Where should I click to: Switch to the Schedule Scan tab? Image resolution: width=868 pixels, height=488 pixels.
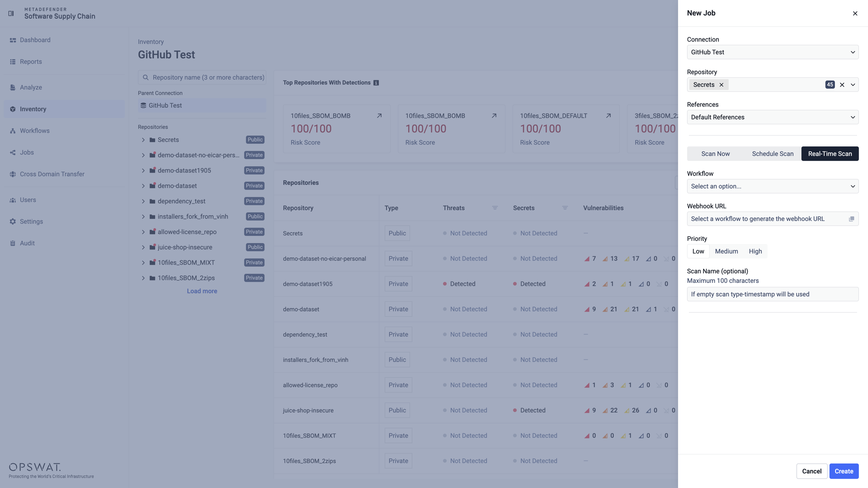[773, 154]
